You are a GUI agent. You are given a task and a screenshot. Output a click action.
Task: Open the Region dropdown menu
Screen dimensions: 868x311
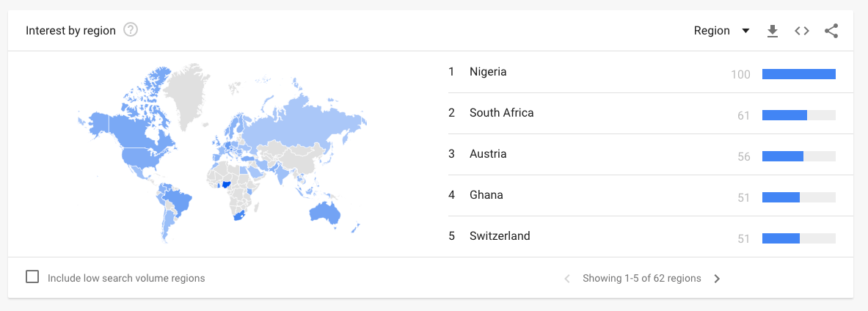tap(712, 31)
